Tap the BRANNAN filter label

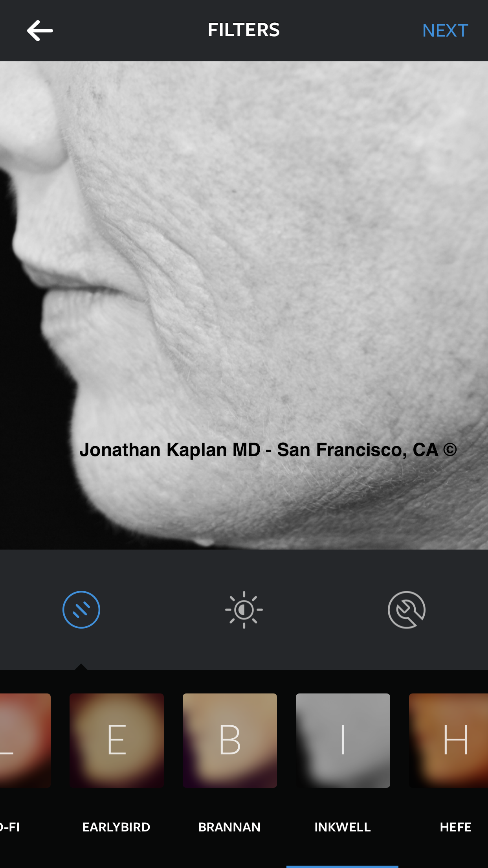coord(229,827)
